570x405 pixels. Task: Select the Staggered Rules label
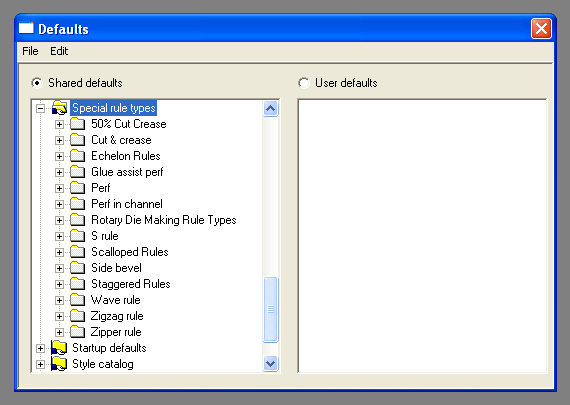click(x=131, y=284)
